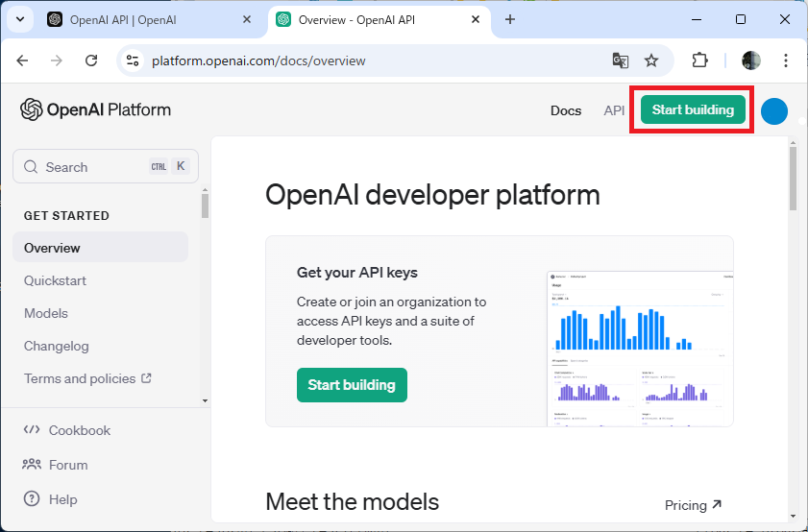Go forward in browser history
The height and width of the screenshot is (532, 808).
tap(57, 60)
